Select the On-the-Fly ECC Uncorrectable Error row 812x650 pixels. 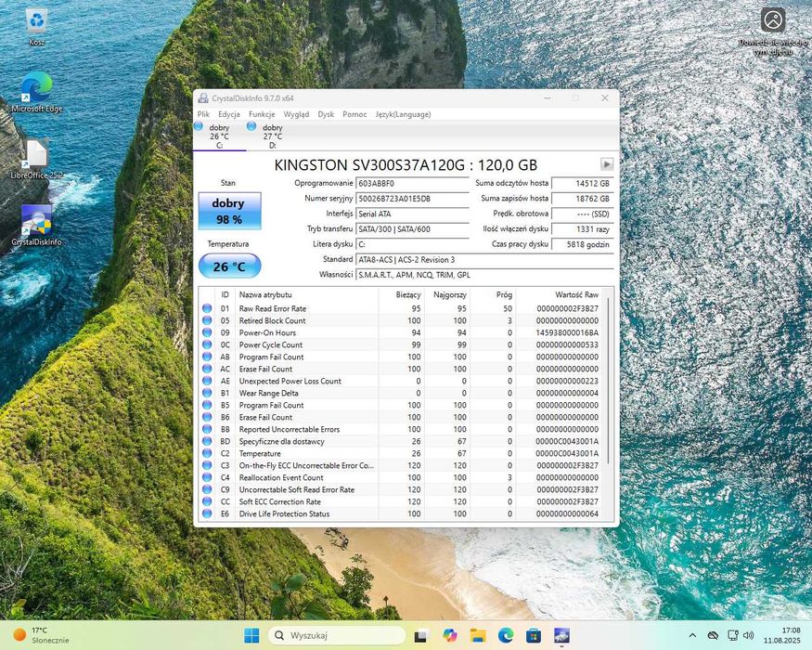coord(402,465)
